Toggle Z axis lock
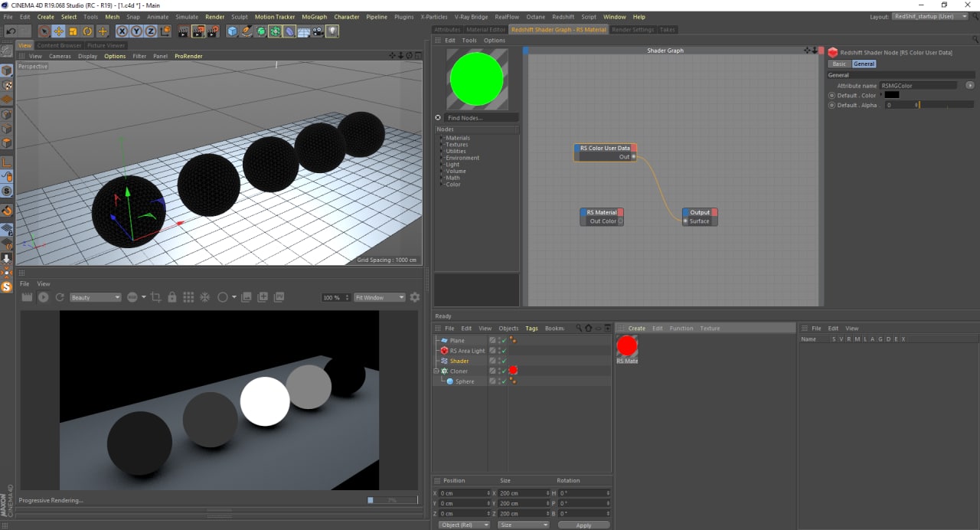Image resolution: width=980 pixels, height=530 pixels. pyautogui.click(x=150, y=31)
